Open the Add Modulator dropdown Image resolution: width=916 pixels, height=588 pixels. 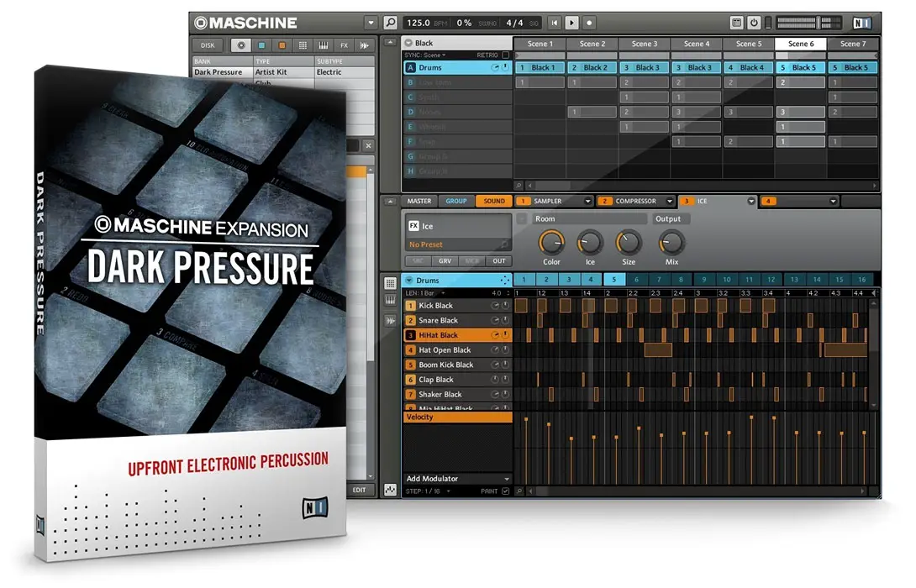(x=457, y=478)
